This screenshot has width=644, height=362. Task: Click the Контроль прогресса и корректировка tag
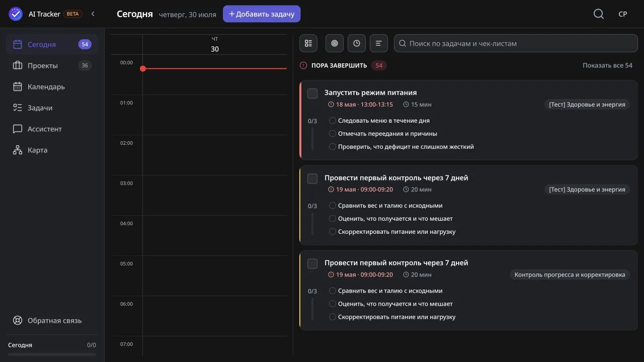tap(570, 275)
